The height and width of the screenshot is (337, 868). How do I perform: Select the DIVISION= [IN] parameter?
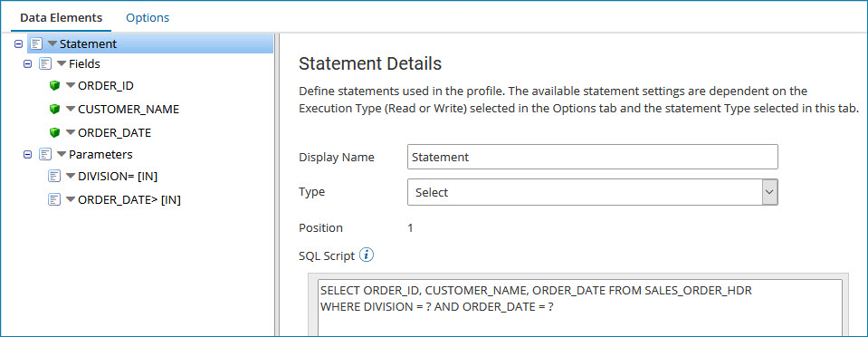tap(119, 177)
